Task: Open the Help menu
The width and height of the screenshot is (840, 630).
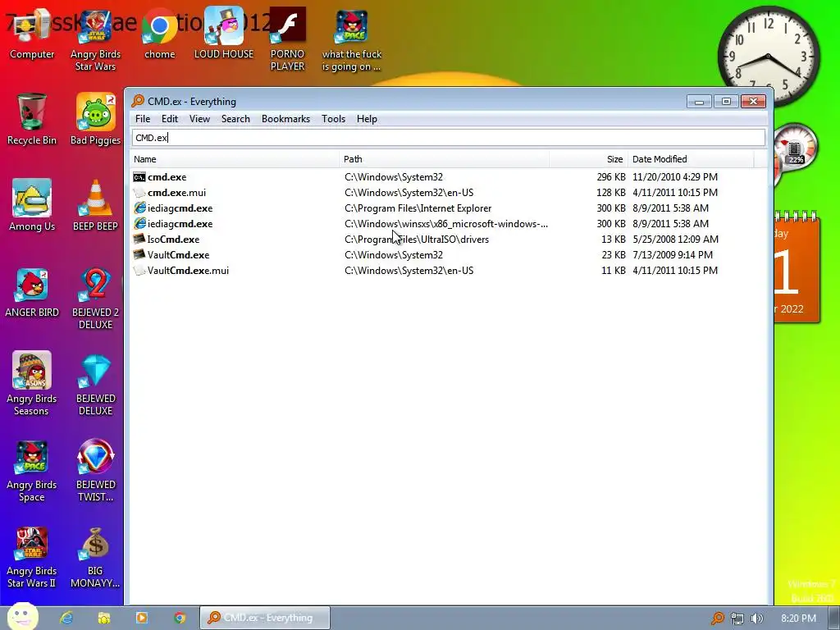Action: [x=367, y=119]
